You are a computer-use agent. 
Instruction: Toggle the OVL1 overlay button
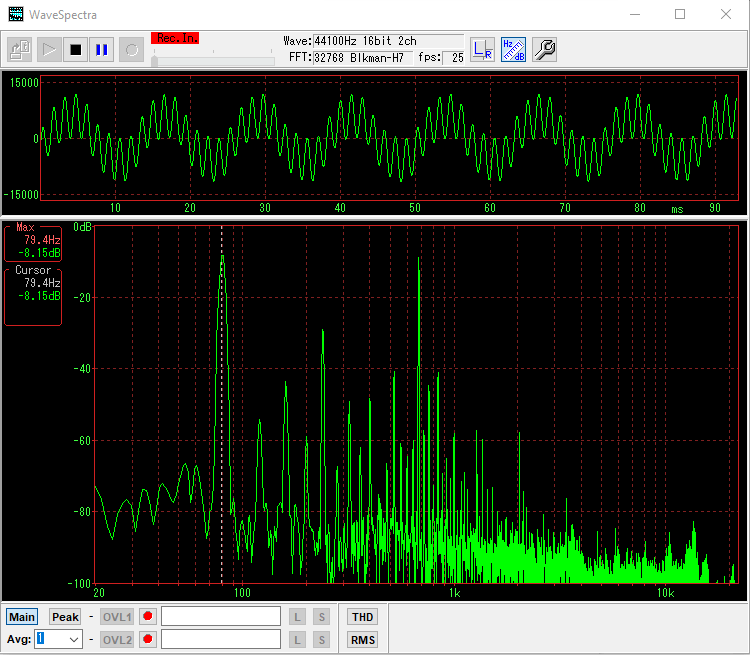coord(117,617)
